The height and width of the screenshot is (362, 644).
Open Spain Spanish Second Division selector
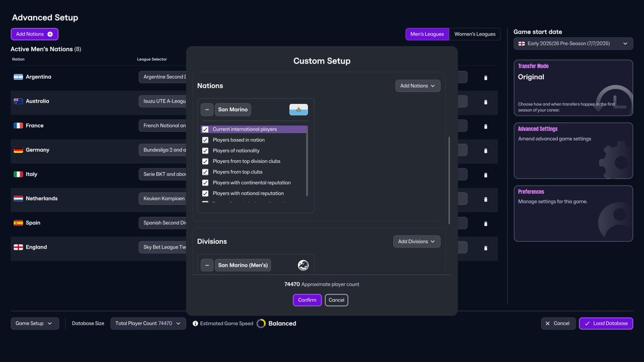pyautogui.click(x=163, y=223)
